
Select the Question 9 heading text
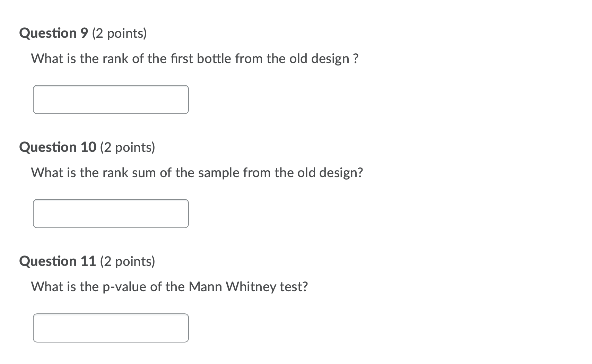(x=54, y=34)
